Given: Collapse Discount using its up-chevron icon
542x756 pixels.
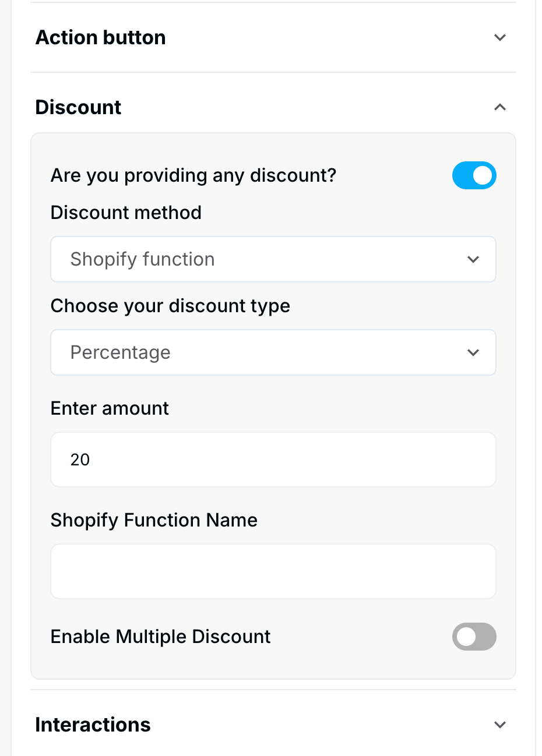Looking at the screenshot, I should (x=499, y=107).
